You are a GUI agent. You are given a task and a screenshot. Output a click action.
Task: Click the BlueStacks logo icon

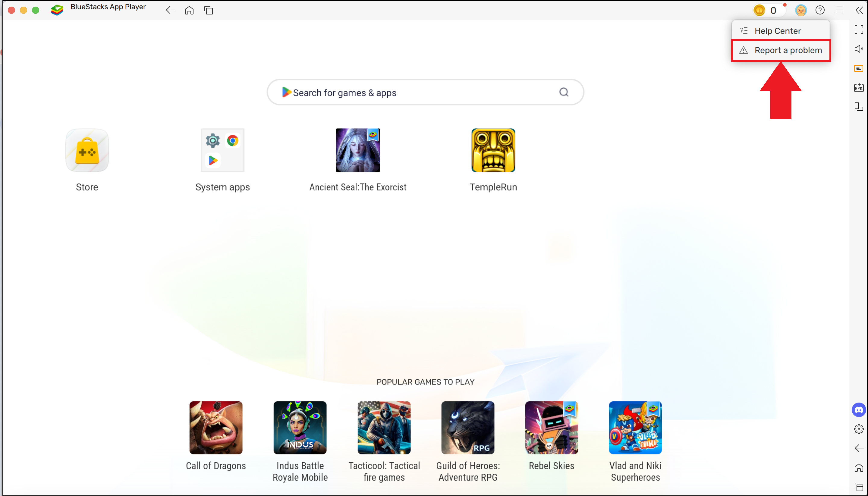(57, 10)
